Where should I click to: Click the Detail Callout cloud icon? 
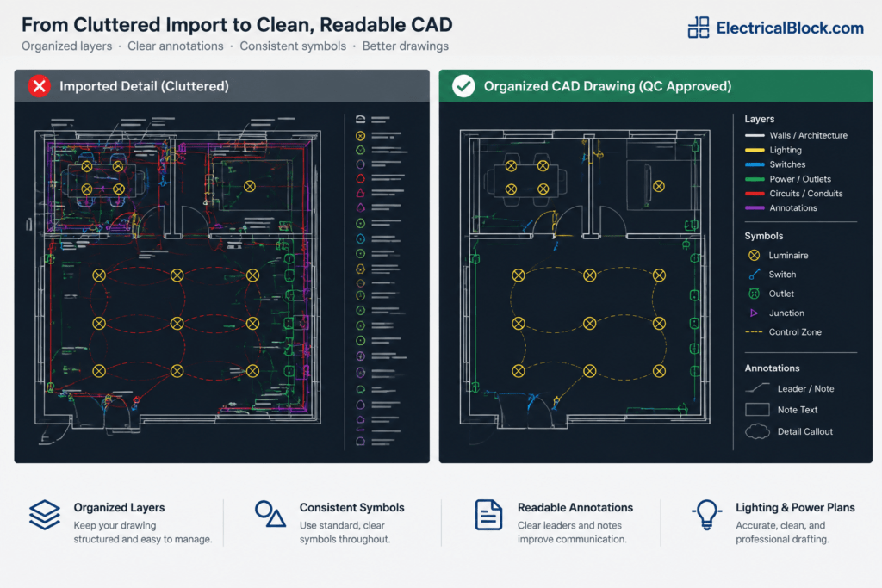point(757,431)
